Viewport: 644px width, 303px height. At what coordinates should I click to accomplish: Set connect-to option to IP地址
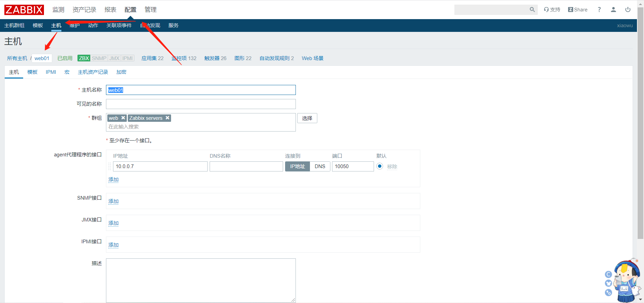pos(297,166)
